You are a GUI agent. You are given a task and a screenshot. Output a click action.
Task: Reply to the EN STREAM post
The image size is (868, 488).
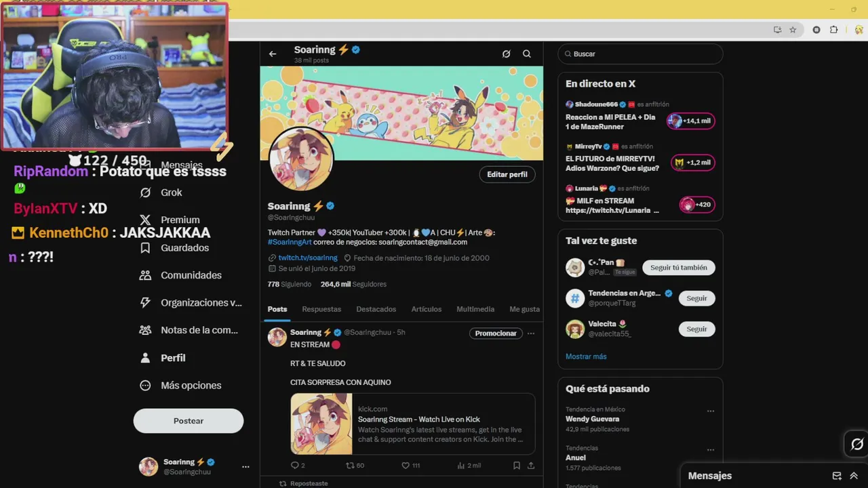click(x=298, y=466)
